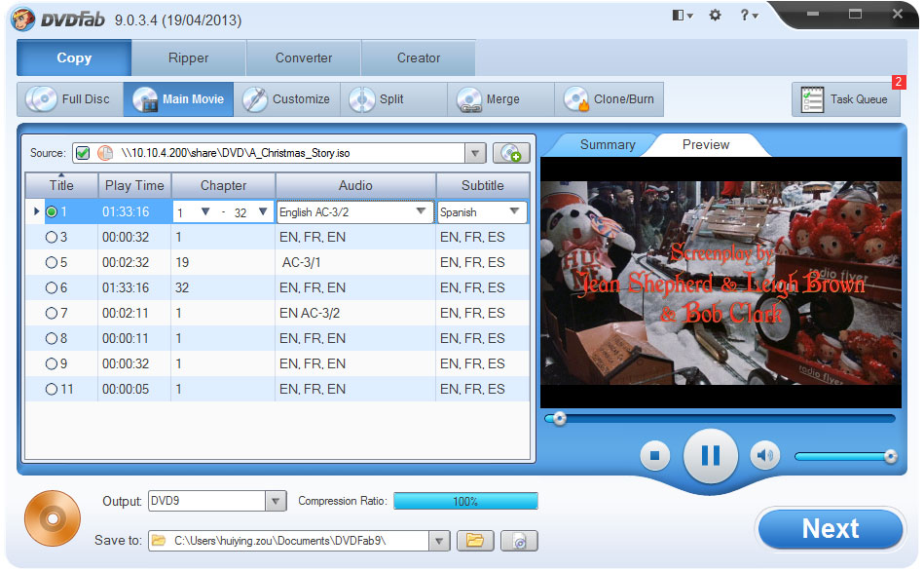
Task: Switch to the Creator tab
Action: 419,57
